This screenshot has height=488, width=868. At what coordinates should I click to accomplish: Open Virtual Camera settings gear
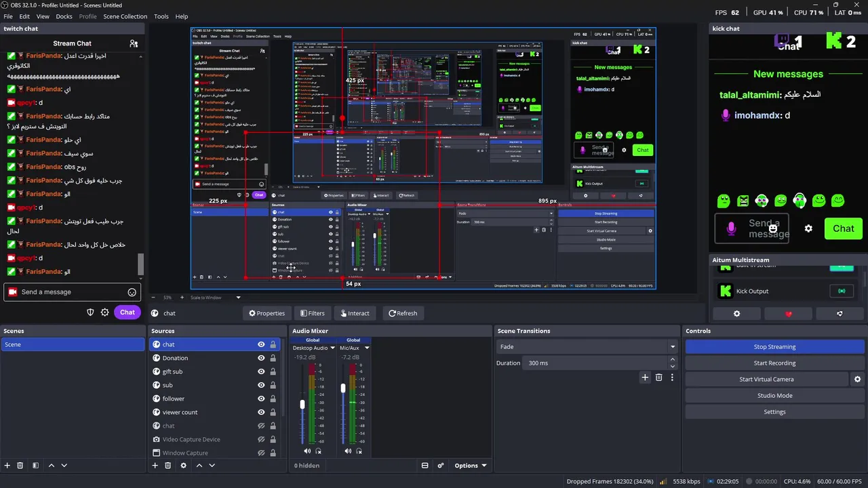[x=857, y=380]
